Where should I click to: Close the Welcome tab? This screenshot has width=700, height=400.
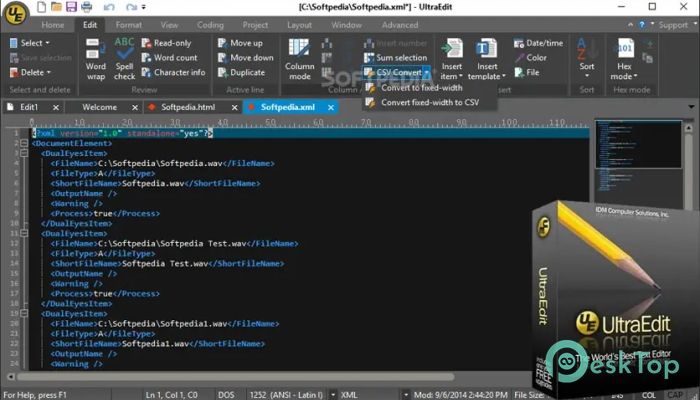pyautogui.click(x=135, y=108)
